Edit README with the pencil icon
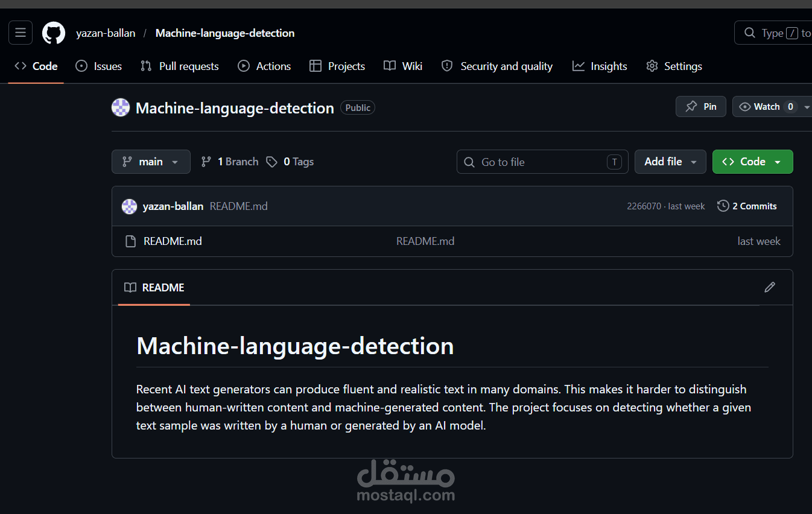This screenshot has width=812, height=514. click(x=770, y=287)
